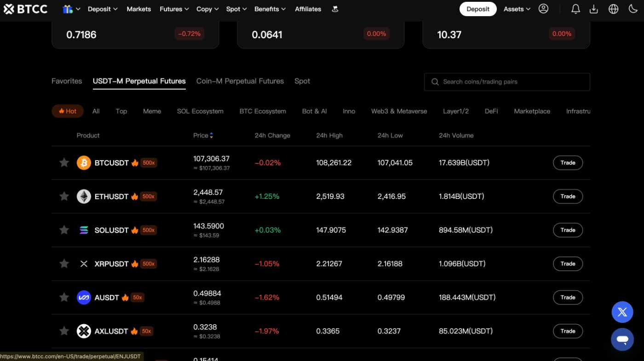Click the fire icon next to XRPUSDT
This screenshot has height=361, width=644.
135,263
